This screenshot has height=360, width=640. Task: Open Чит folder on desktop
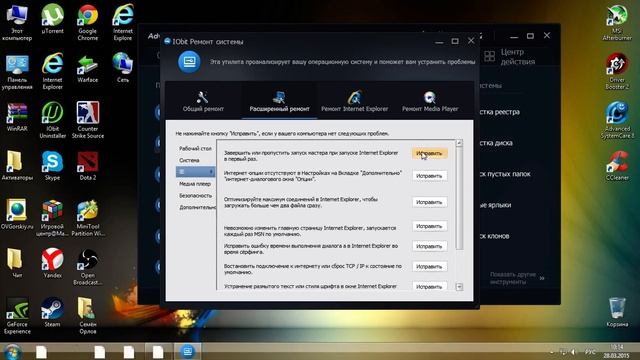(x=16, y=264)
